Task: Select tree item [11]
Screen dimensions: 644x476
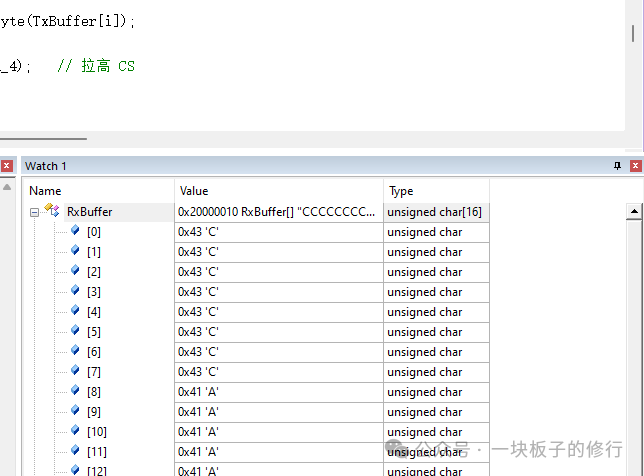Action: click(97, 452)
